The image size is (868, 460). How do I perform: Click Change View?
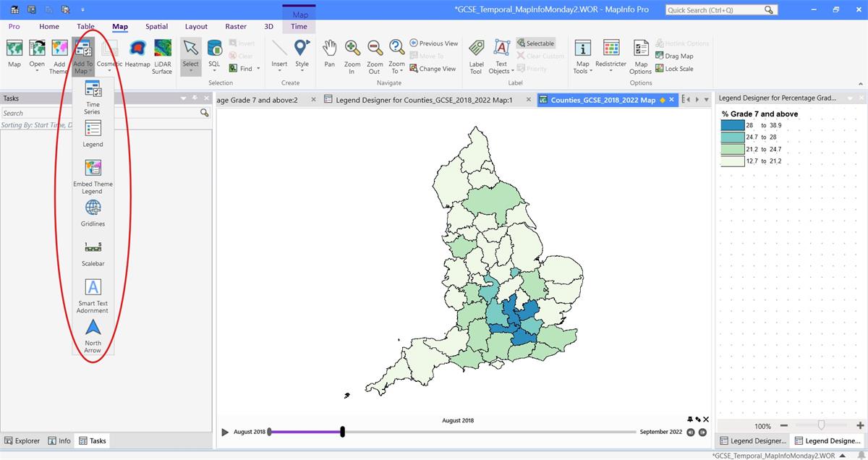point(433,69)
